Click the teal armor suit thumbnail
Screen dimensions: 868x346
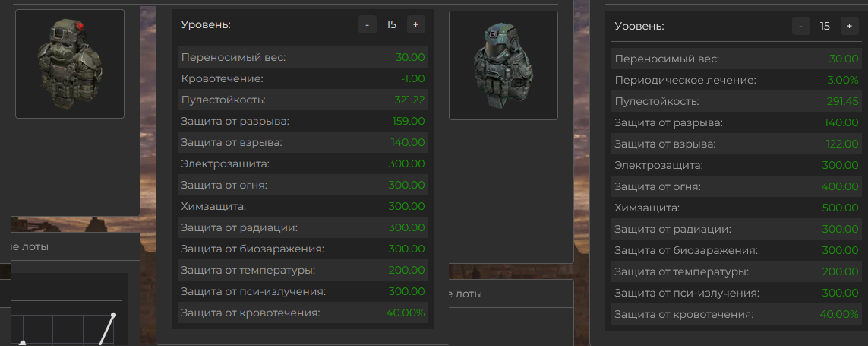tap(503, 65)
